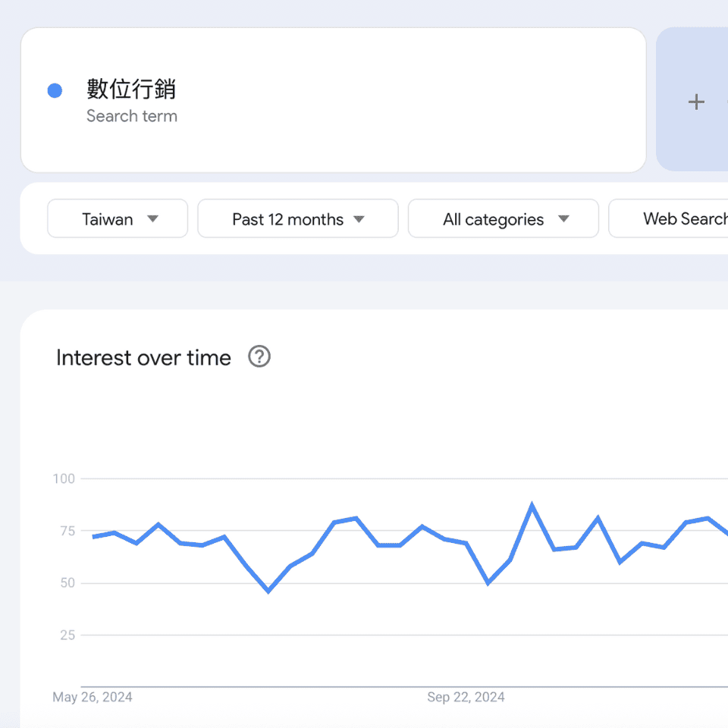Viewport: 728px width, 728px height.
Task: Click the question mark circle near Interest over time
Action: pos(259,356)
